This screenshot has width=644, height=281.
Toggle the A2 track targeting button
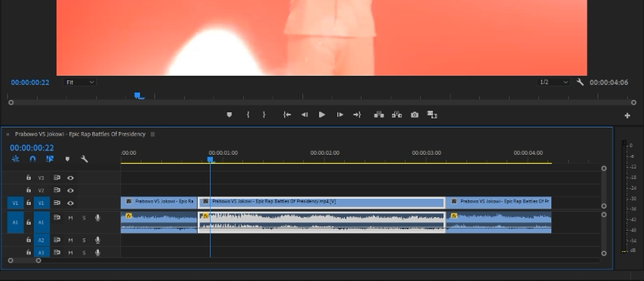[41, 240]
